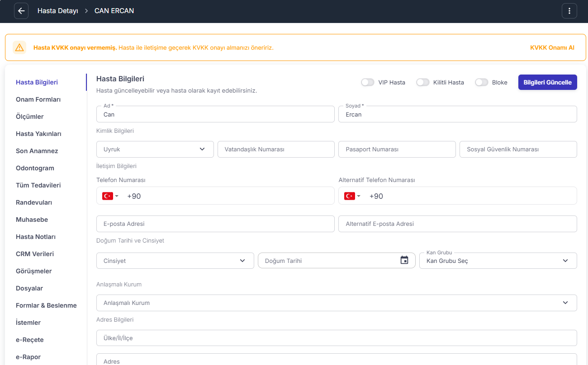
Task: Click the Sosyal Güvenlik Numarası field
Action: [518, 149]
